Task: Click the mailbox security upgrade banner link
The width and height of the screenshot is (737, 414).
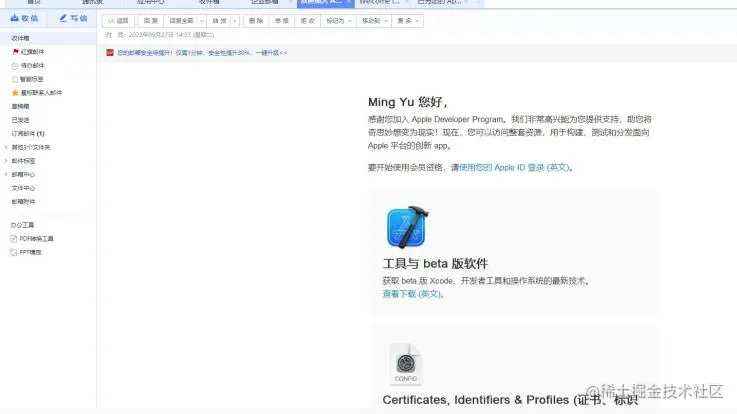Action: point(202,53)
